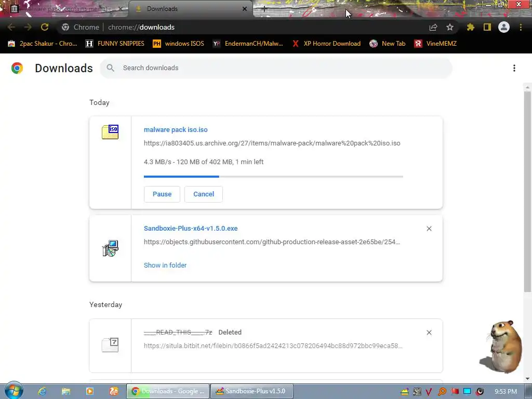
Task: Open the Sandboxie-Plus-x64-v1.5.0.exe link
Action: (x=191, y=229)
